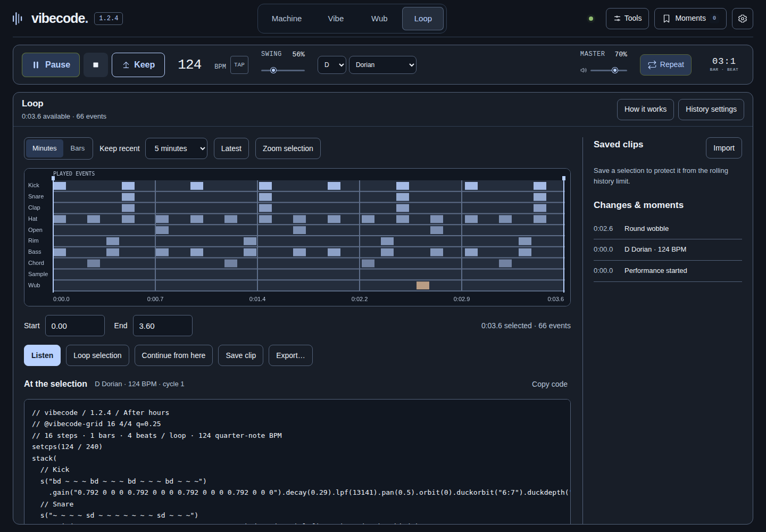Open the Export… options
Image resolution: width=766 pixels, height=532 pixels.
[x=290, y=355]
